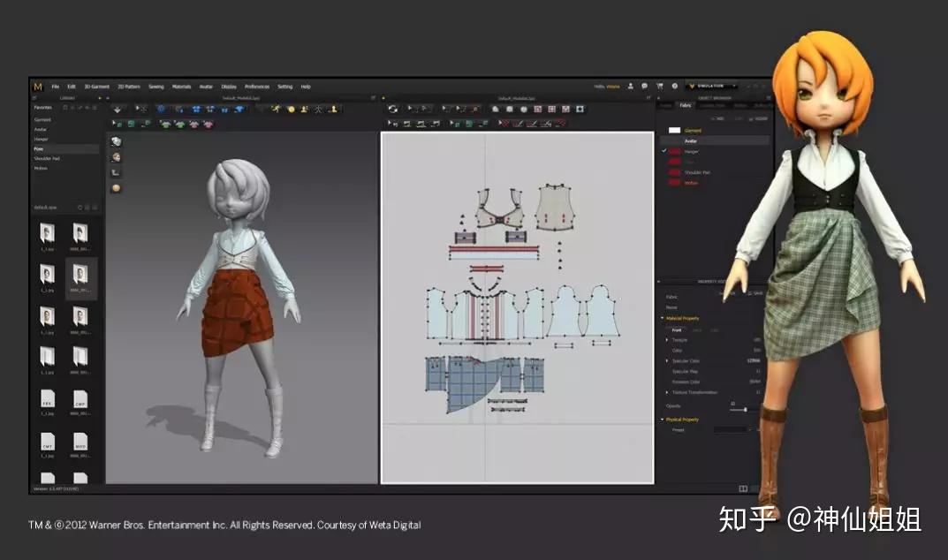Screen dimensions: 948x560
Task: Open the shopping cart icon in header
Action: click(659, 87)
